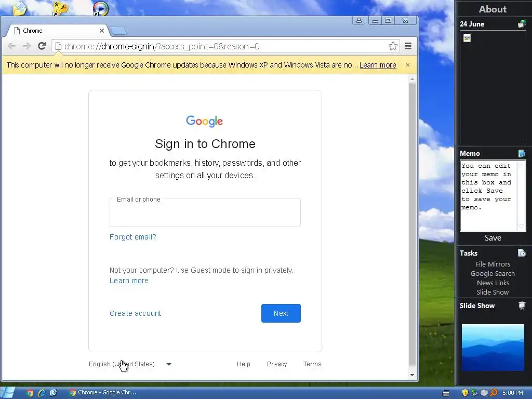Dismiss the yellow update warning bar
Viewport: 532px width, 399px height.
point(408,65)
